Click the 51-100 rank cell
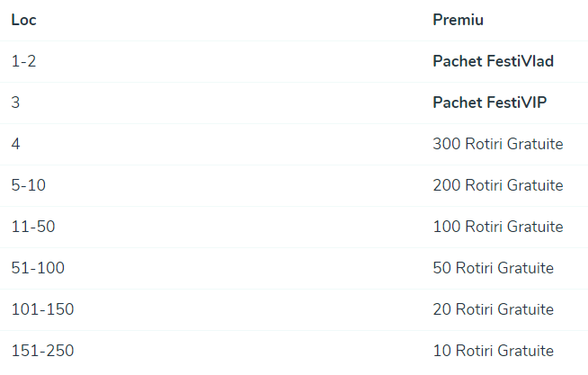 coord(38,268)
